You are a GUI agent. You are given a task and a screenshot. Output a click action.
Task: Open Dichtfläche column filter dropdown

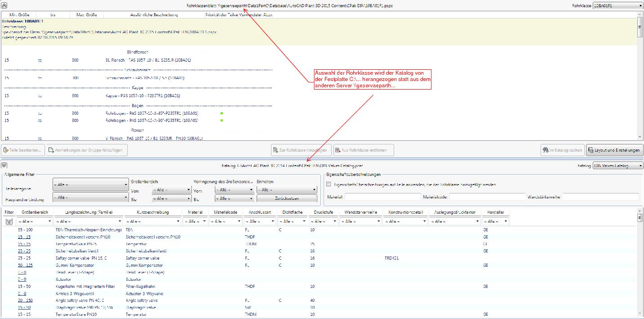292,221
